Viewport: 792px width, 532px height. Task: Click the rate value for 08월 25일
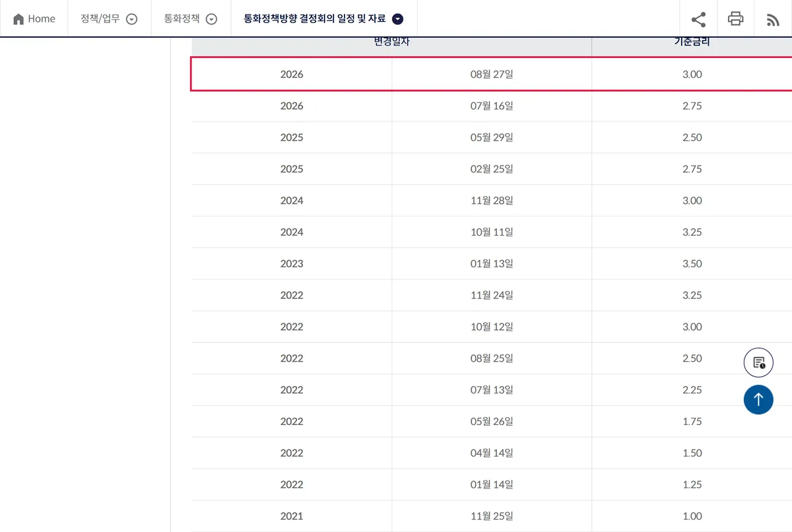point(692,358)
